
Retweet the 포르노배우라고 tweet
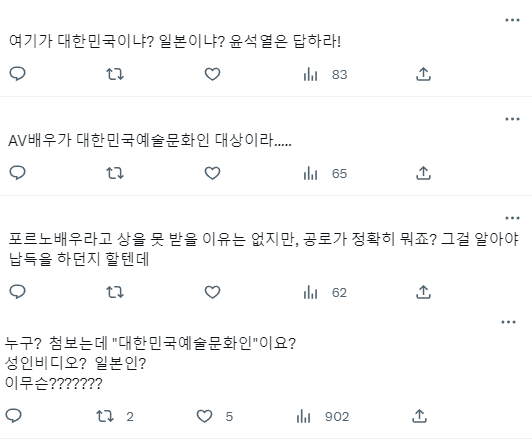(x=115, y=292)
